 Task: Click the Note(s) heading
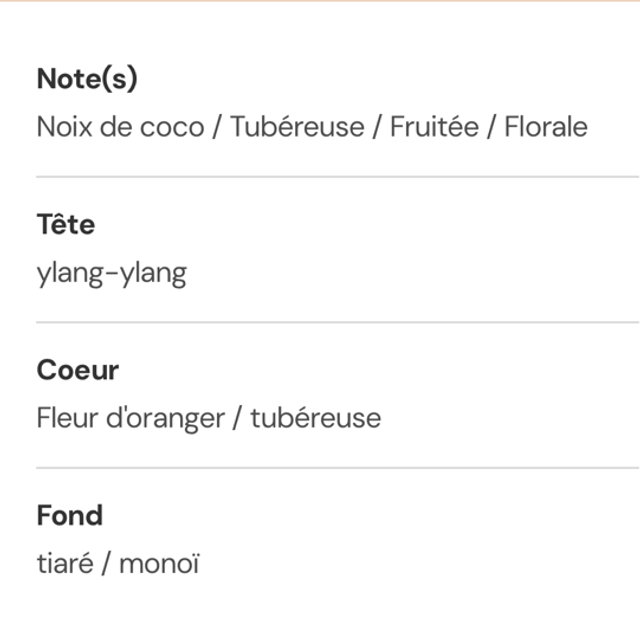coord(87,79)
